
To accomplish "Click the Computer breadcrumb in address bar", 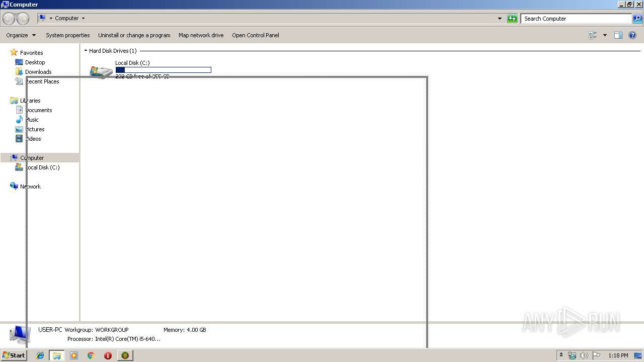I will click(67, 18).
